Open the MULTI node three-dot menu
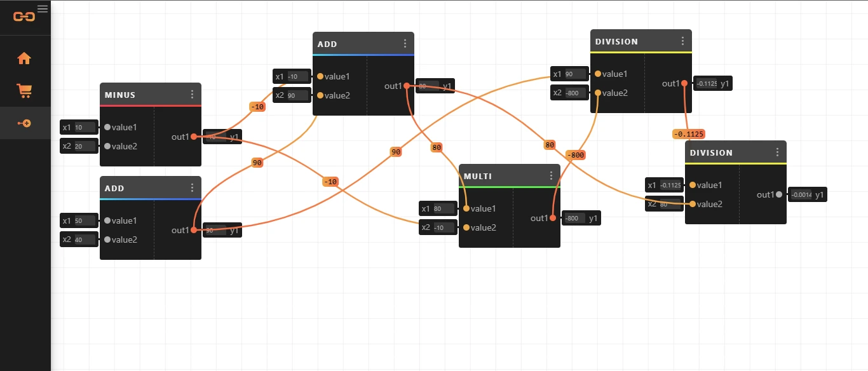The height and width of the screenshot is (371, 868). [x=551, y=175]
